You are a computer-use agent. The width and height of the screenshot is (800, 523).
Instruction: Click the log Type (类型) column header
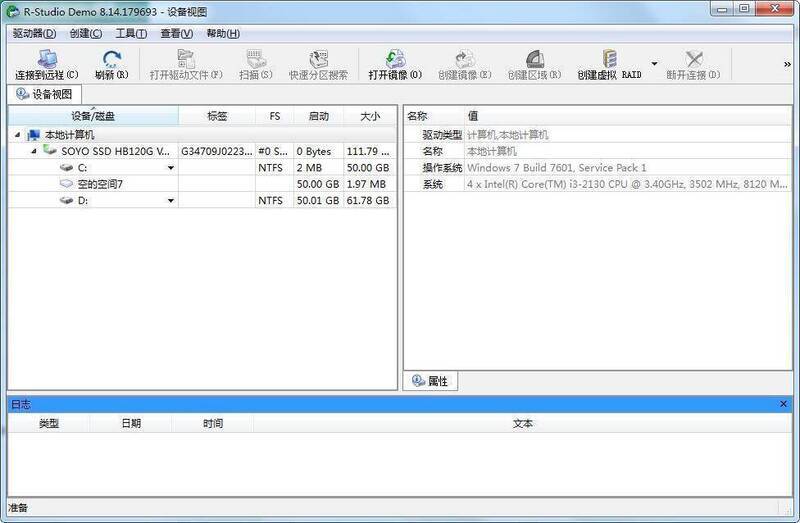click(49, 424)
